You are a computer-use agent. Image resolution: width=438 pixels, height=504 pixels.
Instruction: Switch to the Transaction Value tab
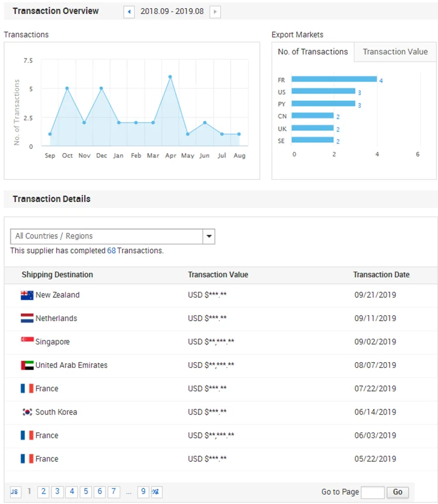pyautogui.click(x=395, y=52)
